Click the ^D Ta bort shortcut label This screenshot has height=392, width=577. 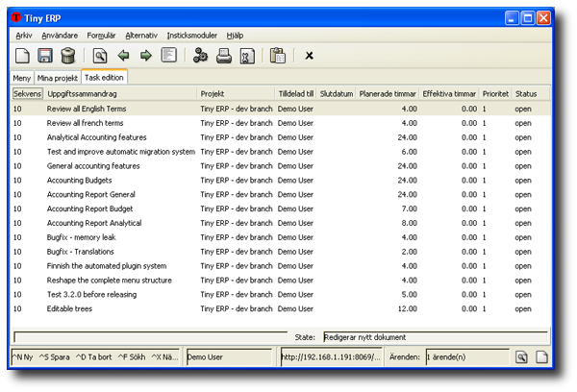tap(93, 357)
